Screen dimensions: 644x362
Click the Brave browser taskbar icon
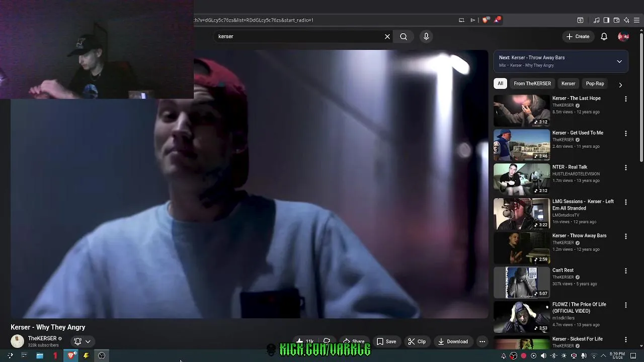pos(71,355)
